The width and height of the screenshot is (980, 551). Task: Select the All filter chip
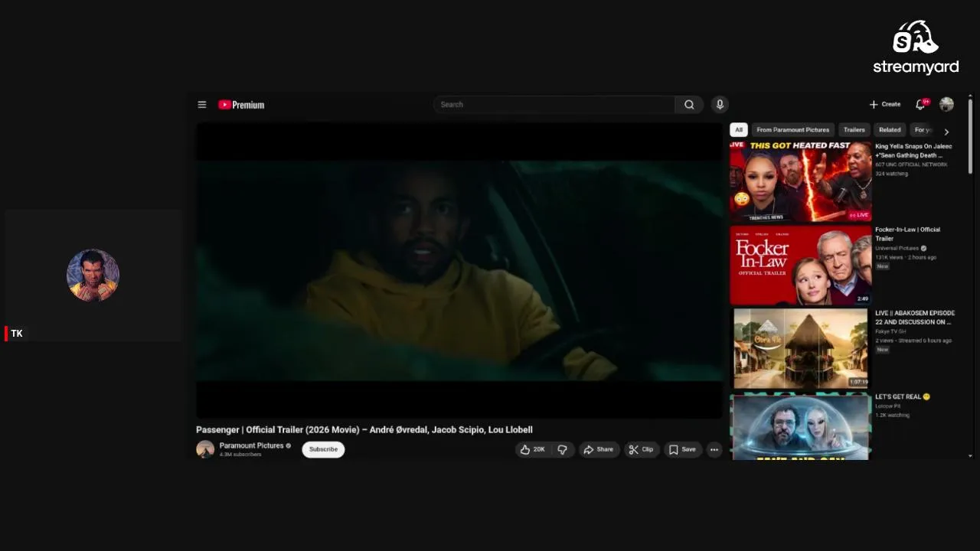point(739,130)
